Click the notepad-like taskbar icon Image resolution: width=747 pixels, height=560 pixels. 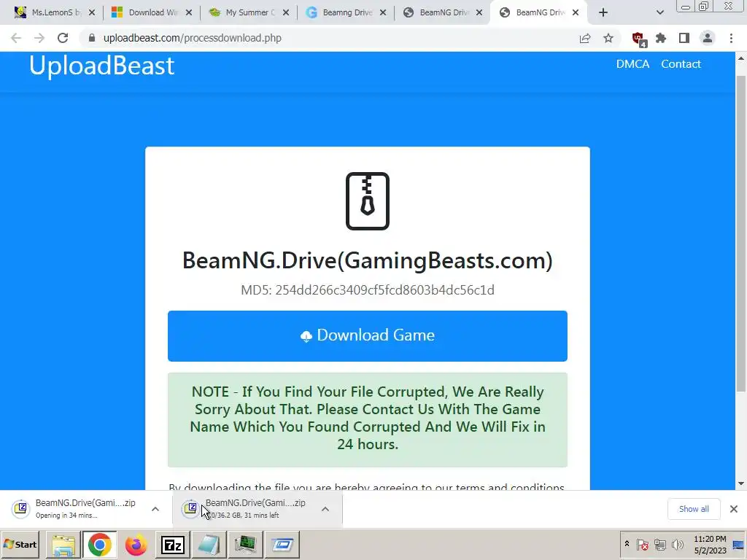coord(209,545)
